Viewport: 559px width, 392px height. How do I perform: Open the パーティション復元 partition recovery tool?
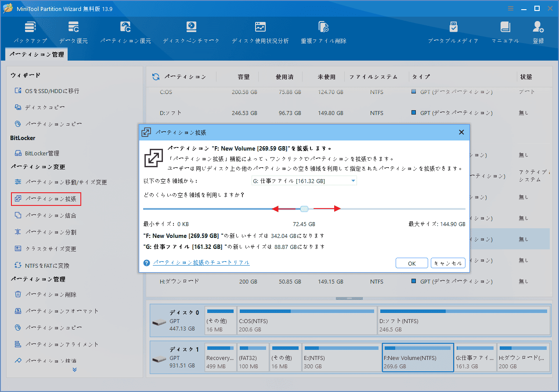126,32
